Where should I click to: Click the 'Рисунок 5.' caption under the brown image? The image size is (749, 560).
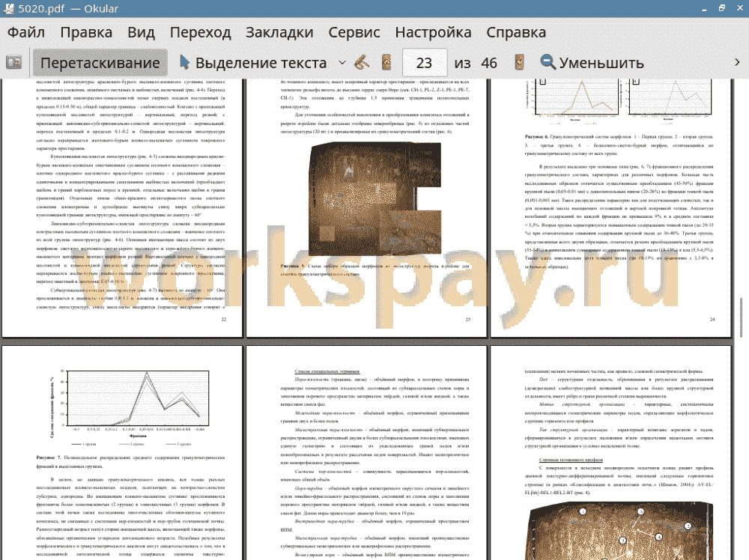point(292,266)
